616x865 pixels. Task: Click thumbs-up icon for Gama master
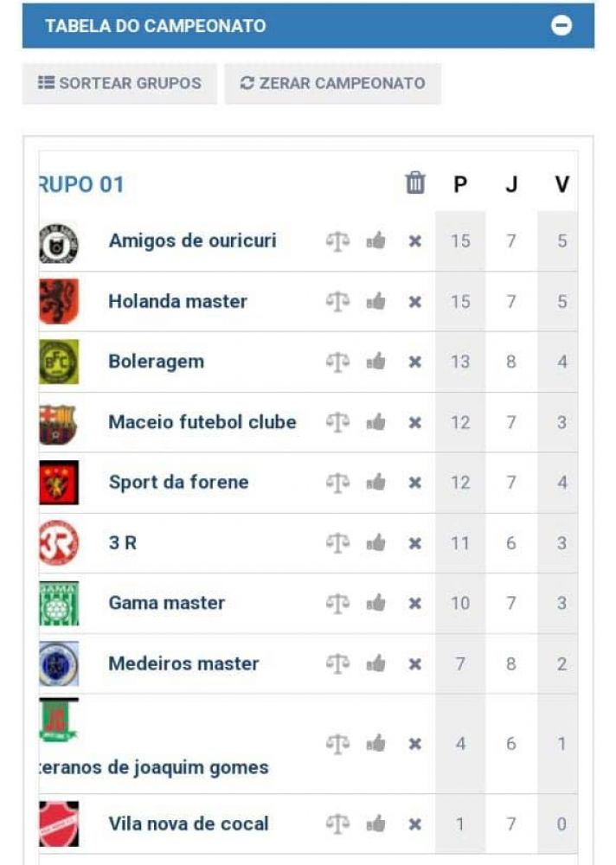(x=375, y=603)
